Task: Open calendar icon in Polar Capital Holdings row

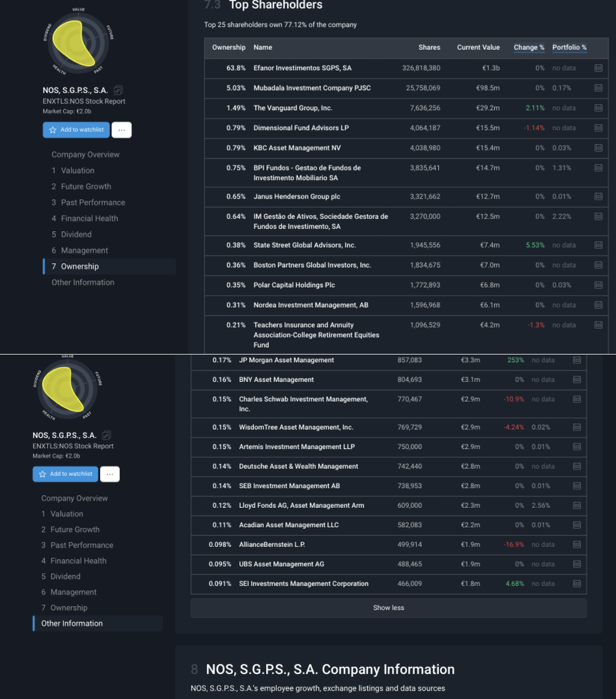Action: [598, 285]
